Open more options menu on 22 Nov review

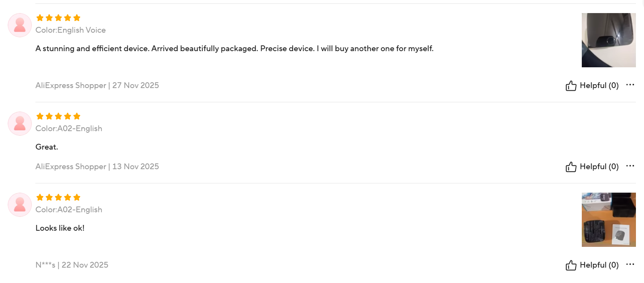(x=630, y=264)
